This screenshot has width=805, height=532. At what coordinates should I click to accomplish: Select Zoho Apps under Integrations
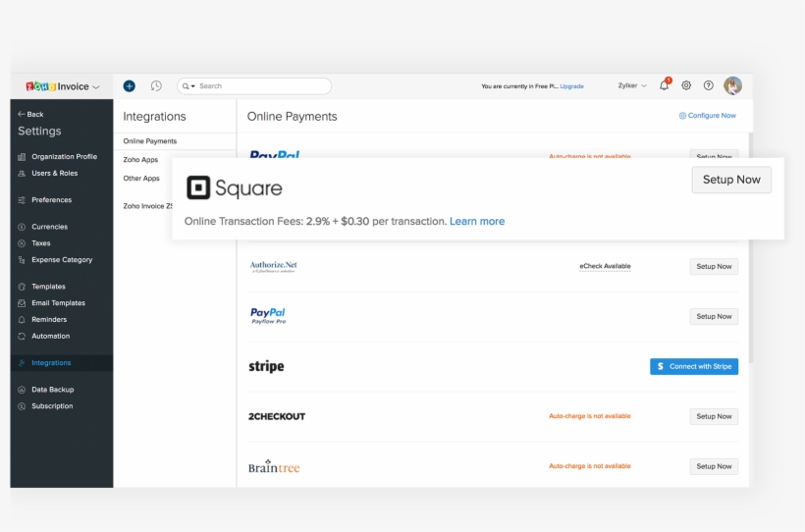(x=140, y=160)
